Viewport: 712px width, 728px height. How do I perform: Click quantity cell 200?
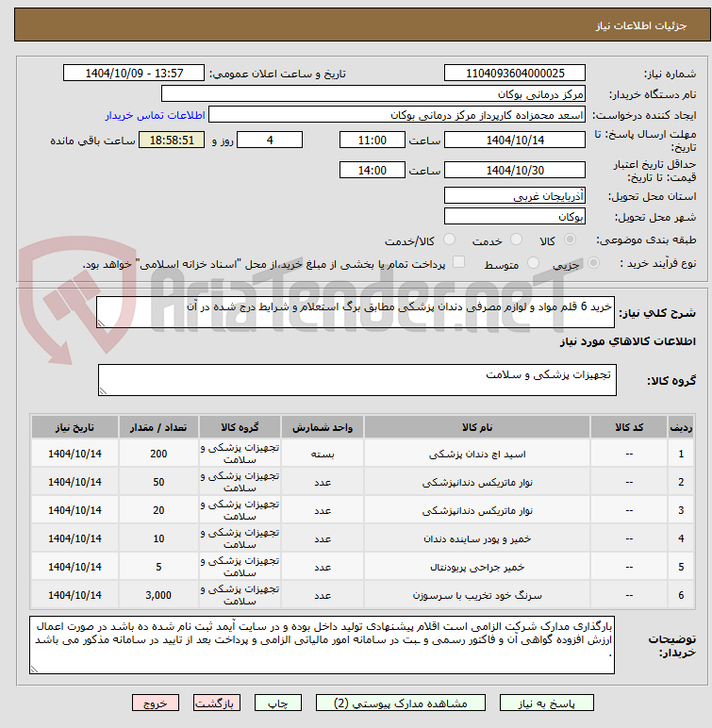click(158, 454)
